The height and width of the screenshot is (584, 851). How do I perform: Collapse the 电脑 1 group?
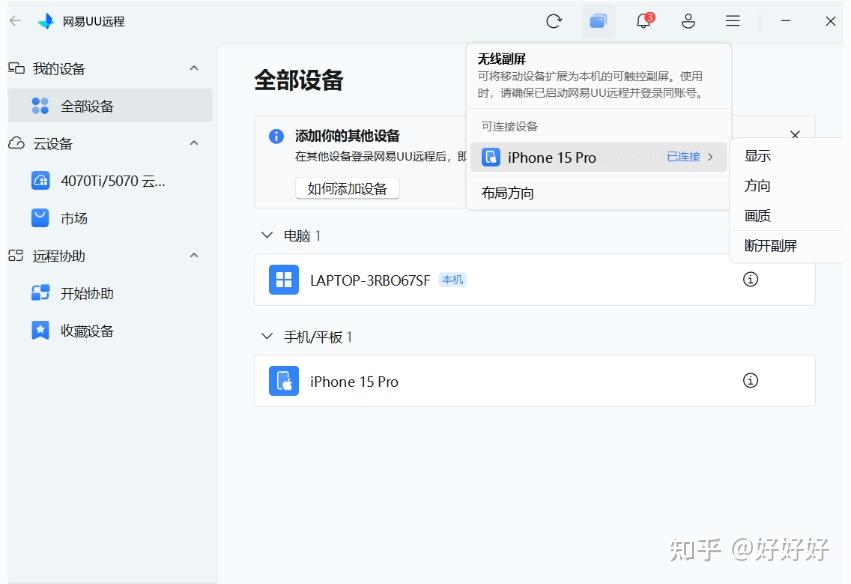266,235
